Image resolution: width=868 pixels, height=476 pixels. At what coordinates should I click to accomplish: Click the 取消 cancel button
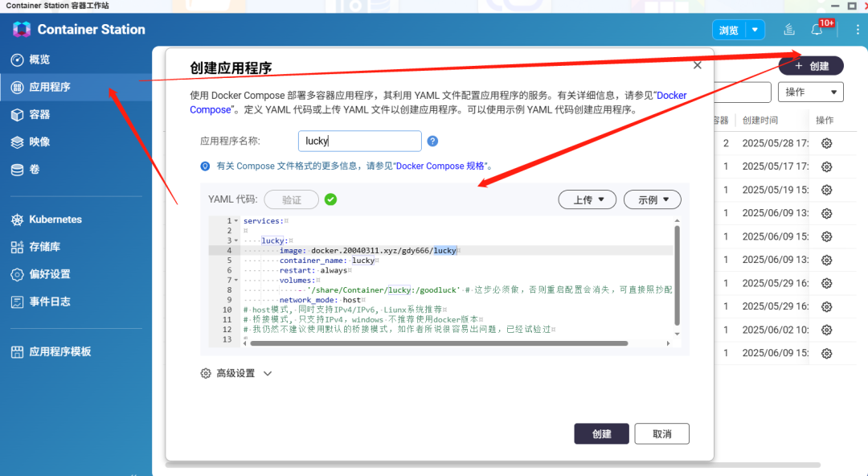pyautogui.click(x=661, y=434)
